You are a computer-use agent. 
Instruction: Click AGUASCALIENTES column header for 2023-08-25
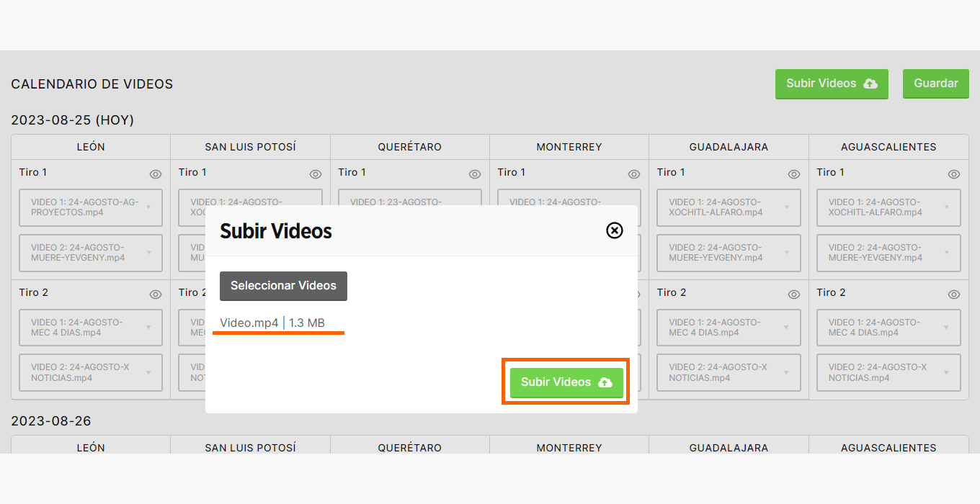(x=888, y=147)
